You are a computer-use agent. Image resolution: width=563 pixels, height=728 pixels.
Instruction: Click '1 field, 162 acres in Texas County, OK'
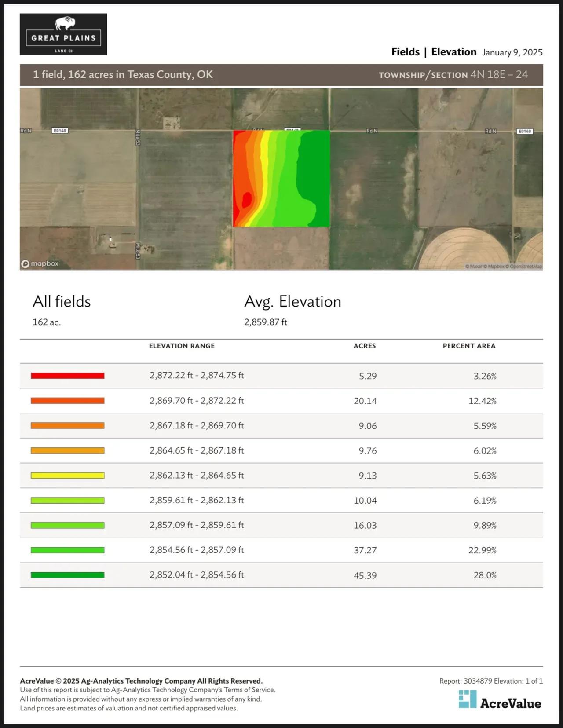coord(123,74)
